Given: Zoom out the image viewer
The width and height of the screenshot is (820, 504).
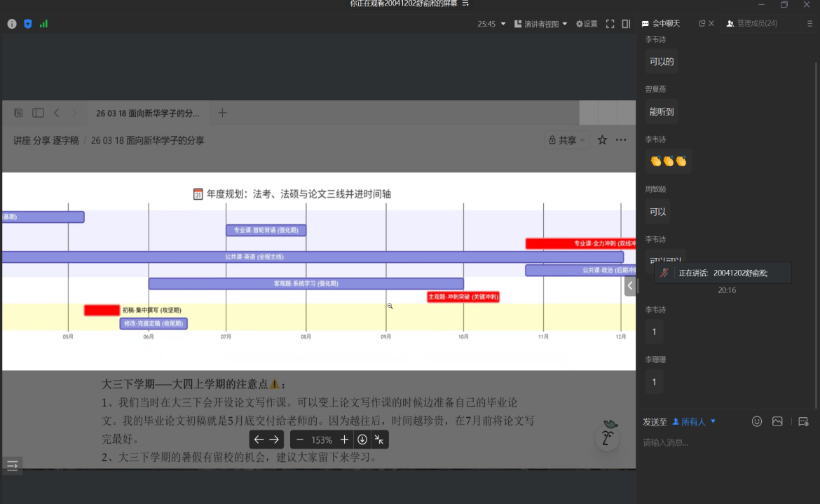Looking at the screenshot, I should click(300, 440).
